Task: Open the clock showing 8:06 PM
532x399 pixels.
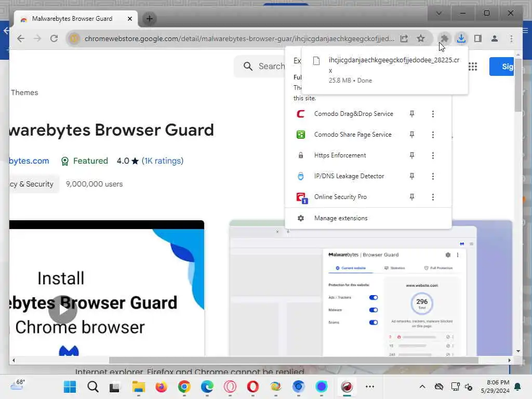Action: pos(495,387)
